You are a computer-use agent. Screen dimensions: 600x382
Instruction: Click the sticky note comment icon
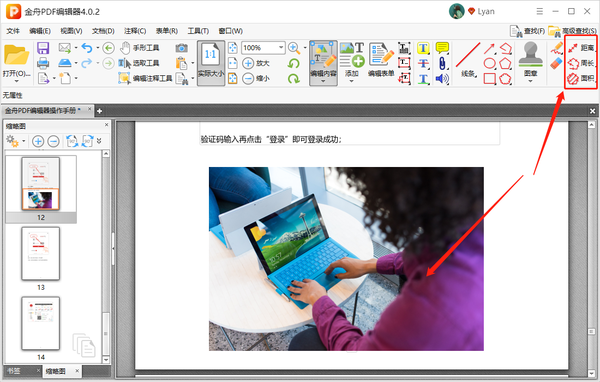point(442,47)
